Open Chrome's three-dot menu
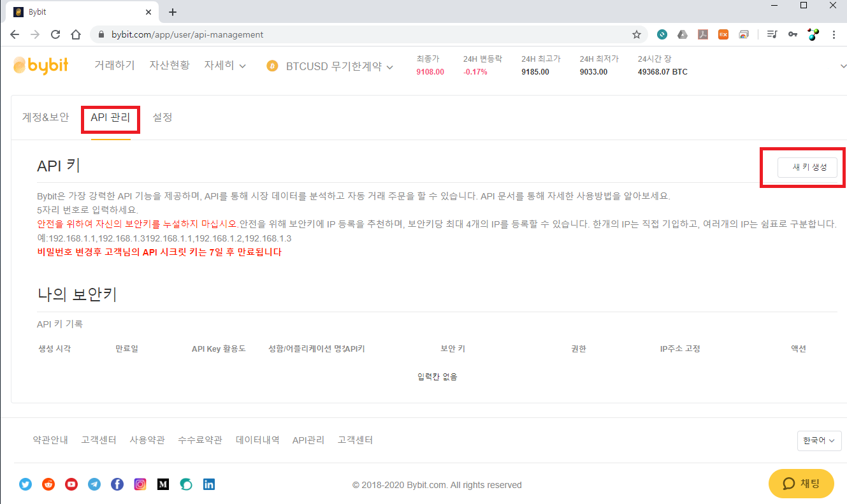The width and height of the screenshot is (847, 504). click(x=834, y=34)
